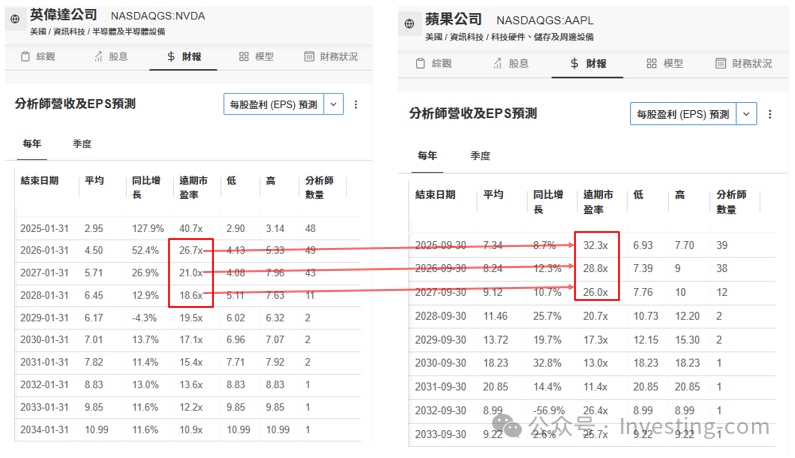Click AAPL 結束日期 column header
This screenshot has width=795, height=458.
(435, 195)
